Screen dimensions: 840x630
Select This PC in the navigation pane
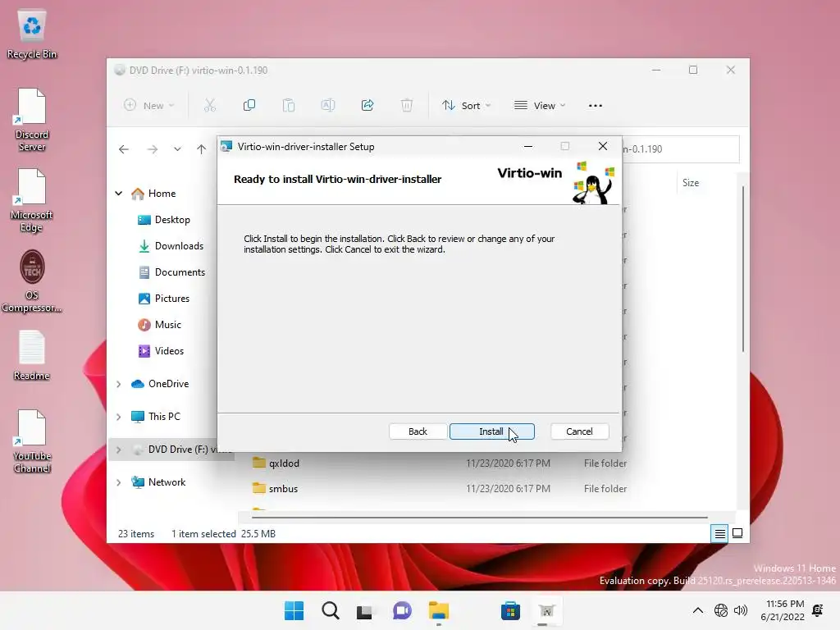156,416
